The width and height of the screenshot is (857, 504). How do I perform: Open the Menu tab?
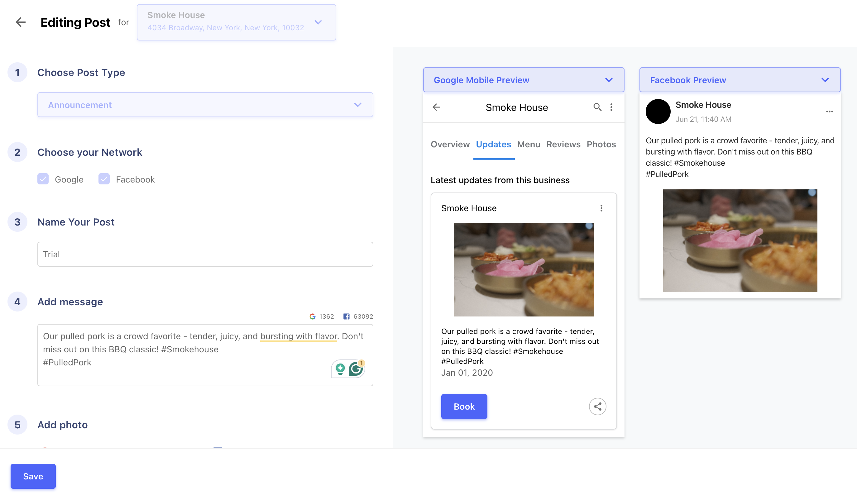pyautogui.click(x=529, y=144)
